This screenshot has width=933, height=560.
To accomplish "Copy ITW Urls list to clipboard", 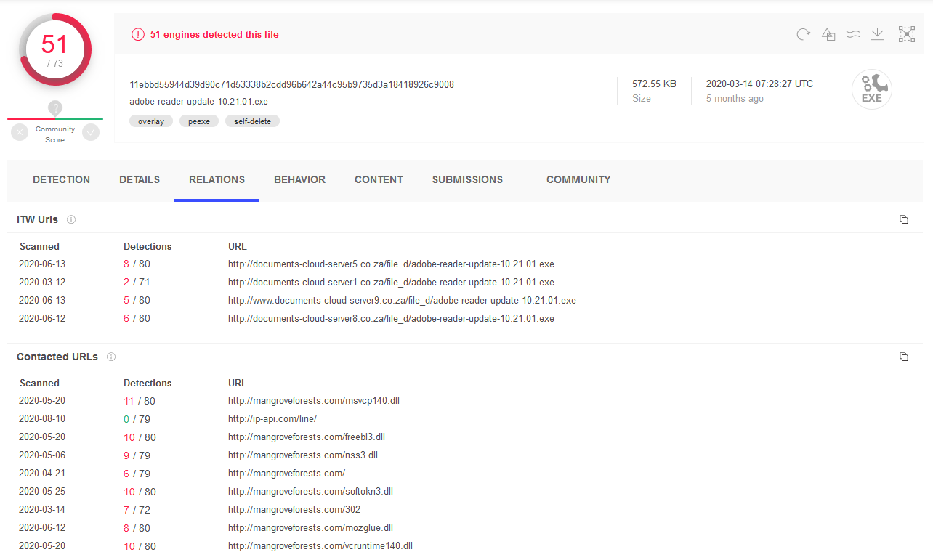I will (904, 219).
